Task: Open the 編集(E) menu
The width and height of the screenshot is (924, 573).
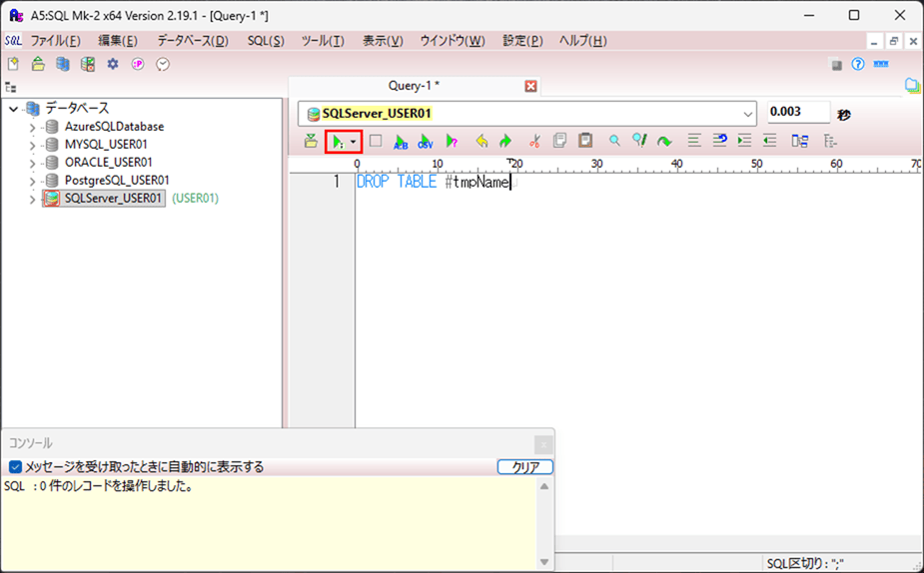Action: pyautogui.click(x=118, y=41)
